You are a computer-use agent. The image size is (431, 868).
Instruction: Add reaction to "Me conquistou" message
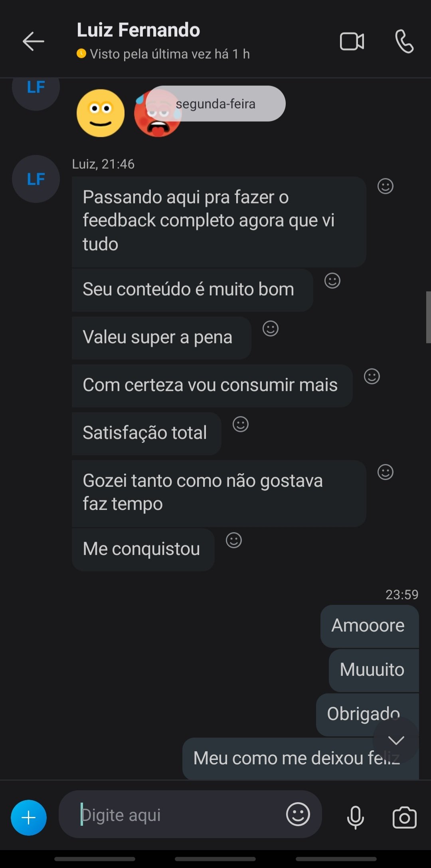[x=233, y=540]
